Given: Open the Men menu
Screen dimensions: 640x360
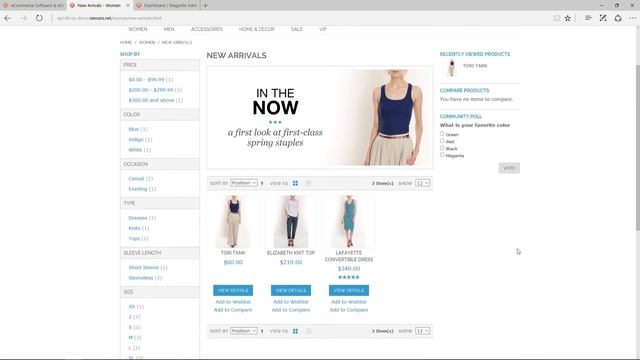Looking at the screenshot, I should pos(169,29).
